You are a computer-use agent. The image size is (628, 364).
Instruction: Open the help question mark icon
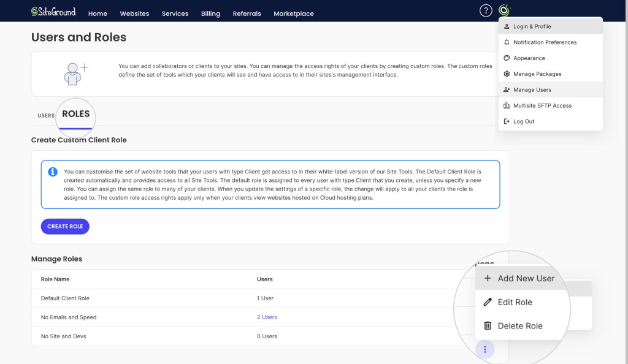[486, 10]
